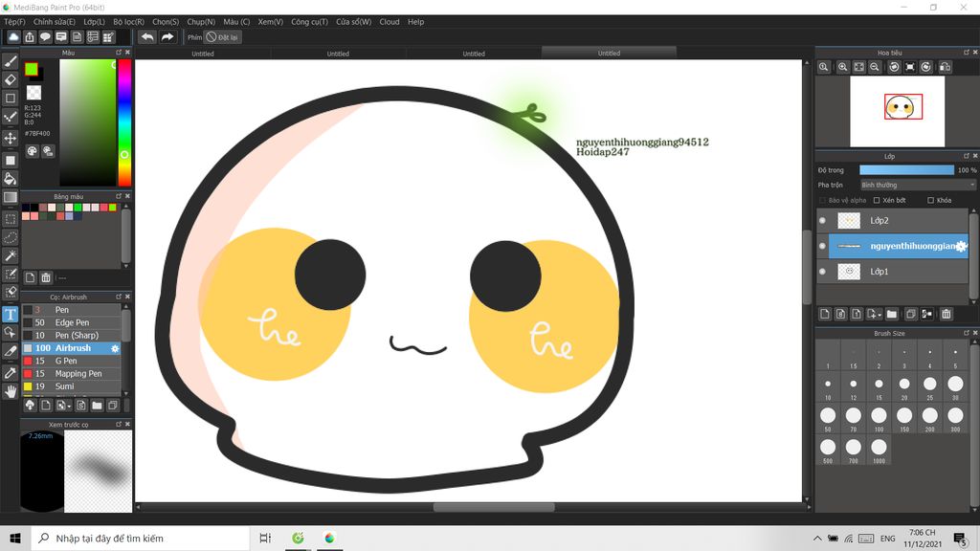The image size is (980, 551).
Task: Select the Magic Wand tool
Action: pos(10,255)
